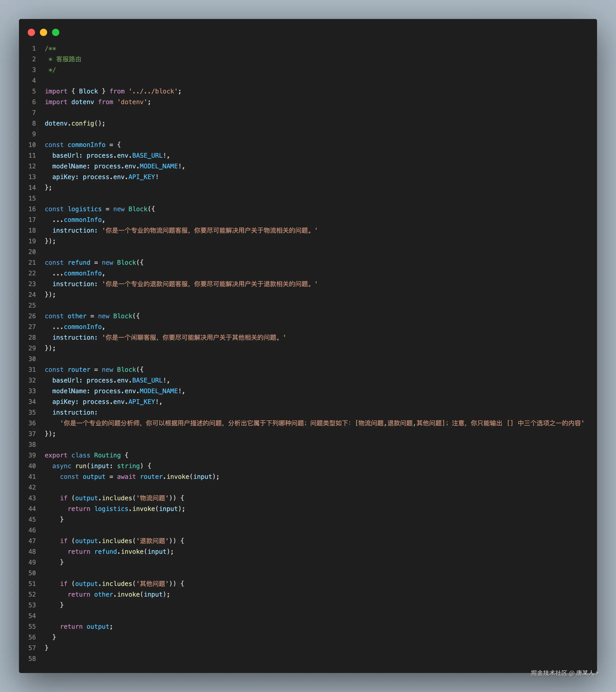Click the logistics instruction string on line 18

tap(210, 230)
